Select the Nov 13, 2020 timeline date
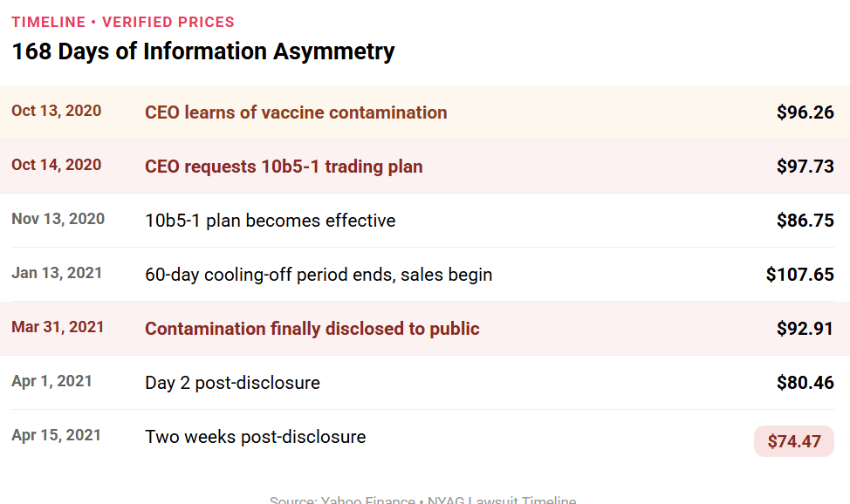 [58, 219]
